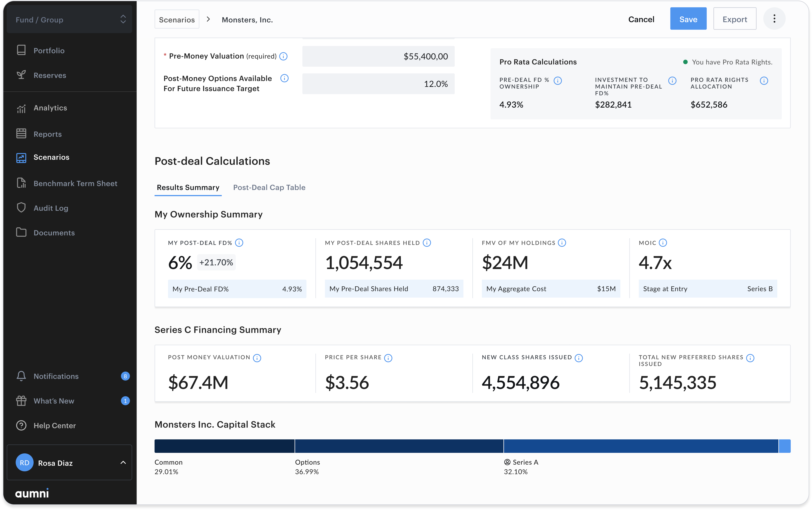
Task: Open the Portfolio sidebar icon
Action: pyautogui.click(x=21, y=50)
